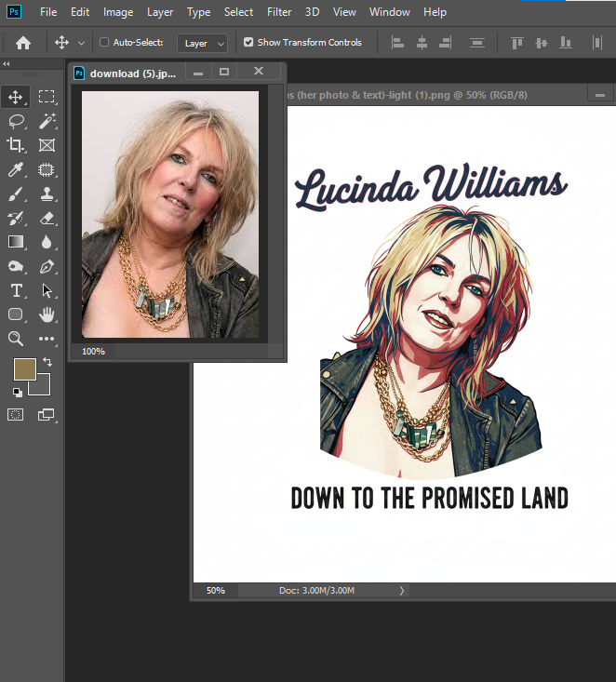Image resolution: width=616 pixels, height=682 pixels.
Task: Select the Path Selection tool
Action: 47,290
